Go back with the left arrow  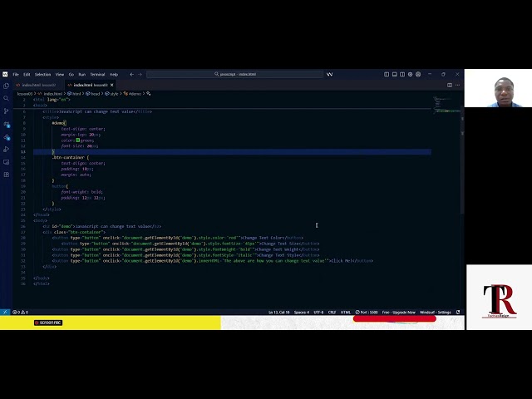pos(131,74)
